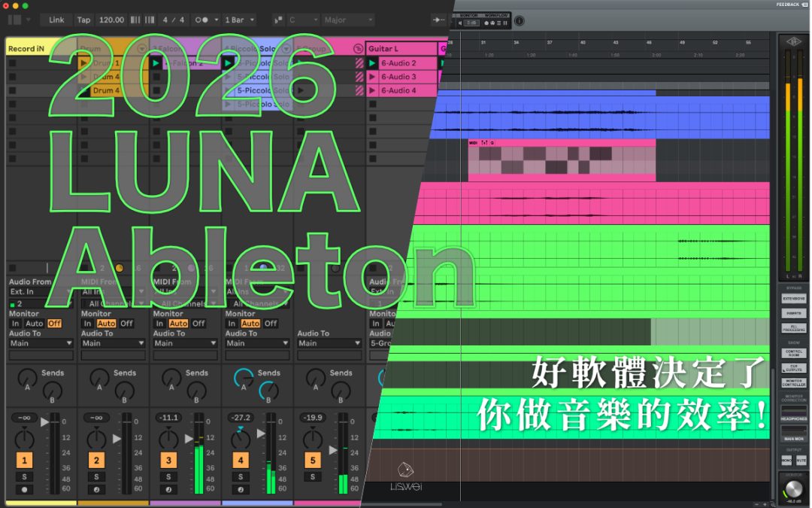The image size is (812, 508).
Task: Click the 120.00 tempo field
Action: [x=111, y=20]
